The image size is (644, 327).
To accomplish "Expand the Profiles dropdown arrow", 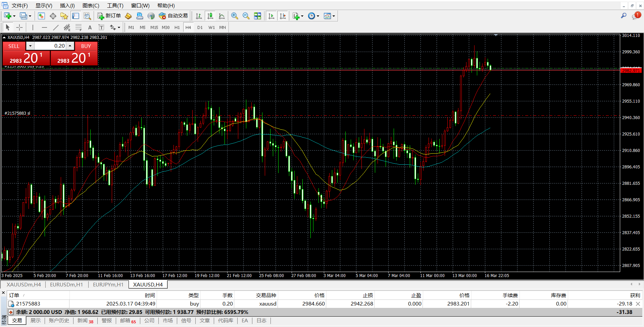I will (x=30, y=16).
